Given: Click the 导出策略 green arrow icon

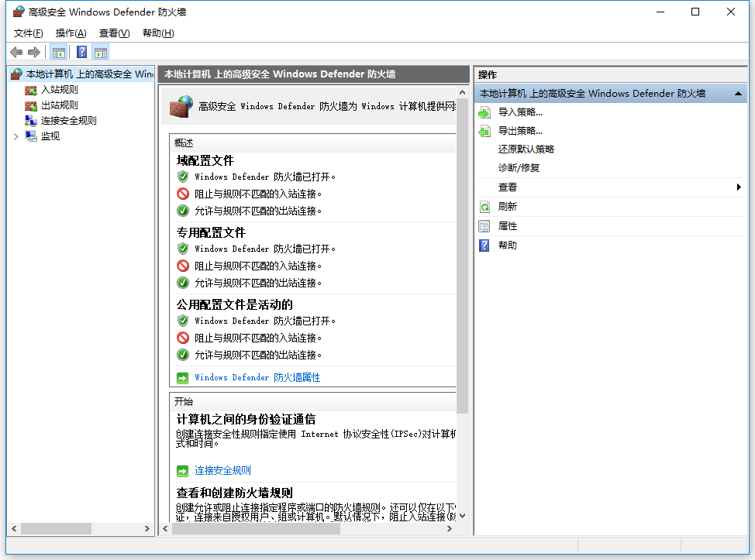Looking at the screenshot, I should pos(484,131).
